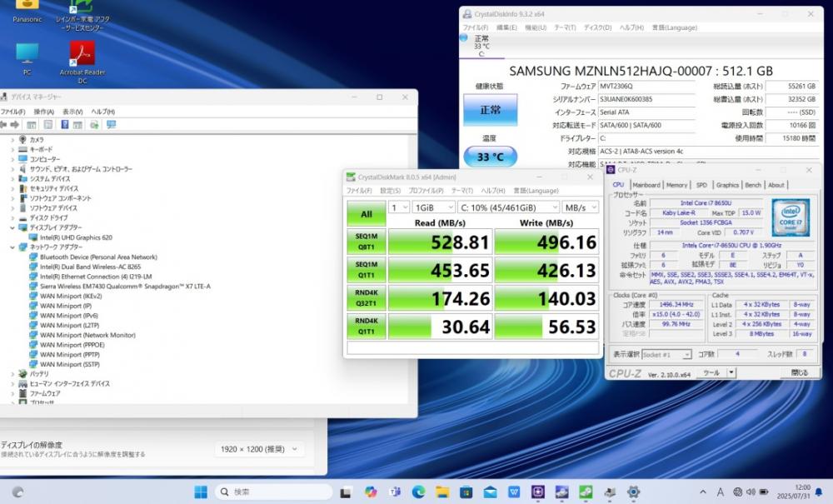Click the update driver icon in Device Manager
This screenshot has height=504, width=833.
[95, 125]
